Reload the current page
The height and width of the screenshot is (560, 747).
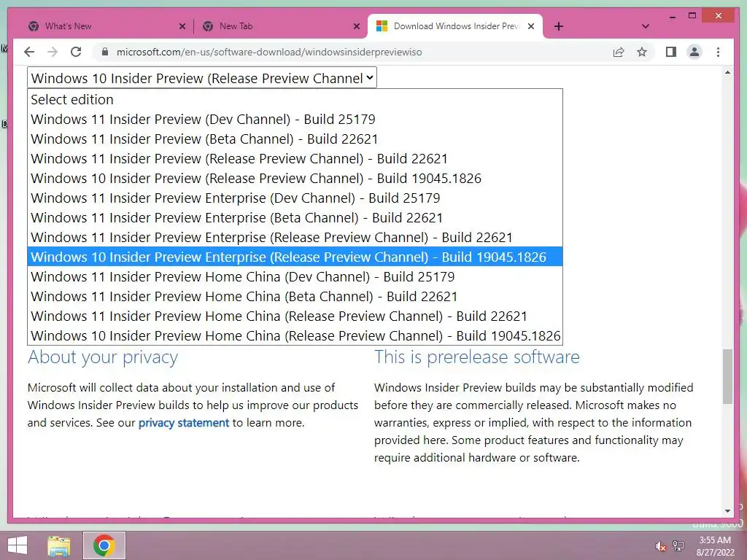(x=76, y=52)
